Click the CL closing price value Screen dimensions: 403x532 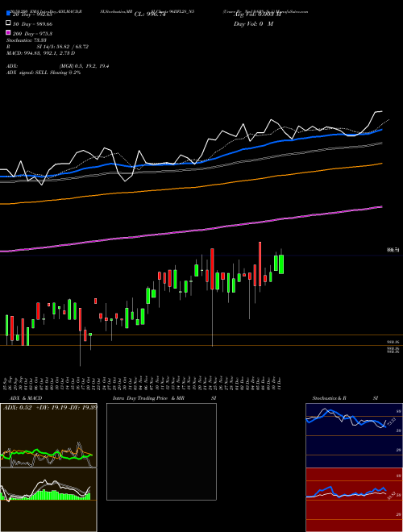pos(150,15)
